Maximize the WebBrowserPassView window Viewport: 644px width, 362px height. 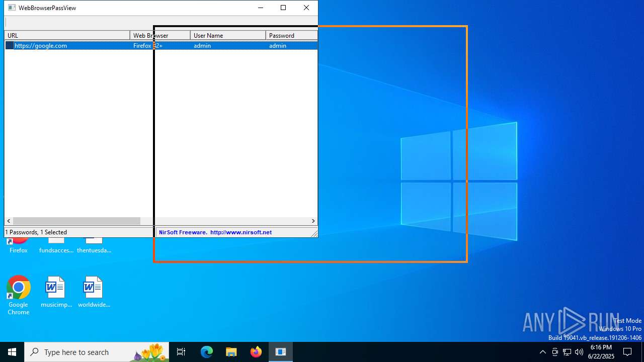(x=283, y=8)
